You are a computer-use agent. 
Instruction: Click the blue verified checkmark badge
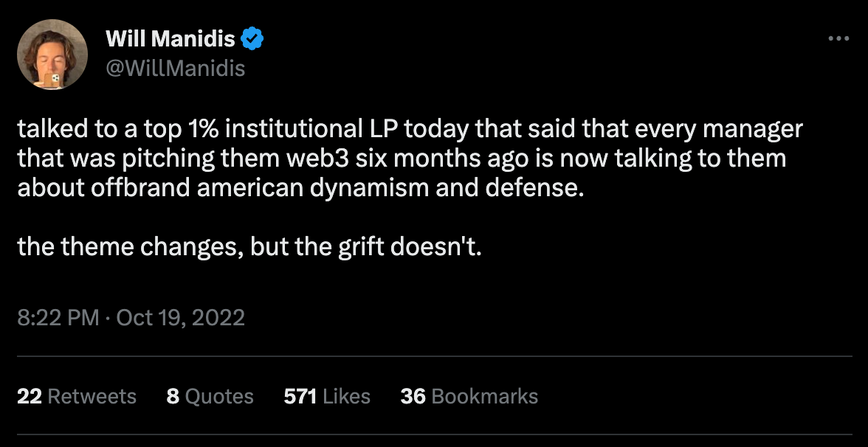(252, 38)
